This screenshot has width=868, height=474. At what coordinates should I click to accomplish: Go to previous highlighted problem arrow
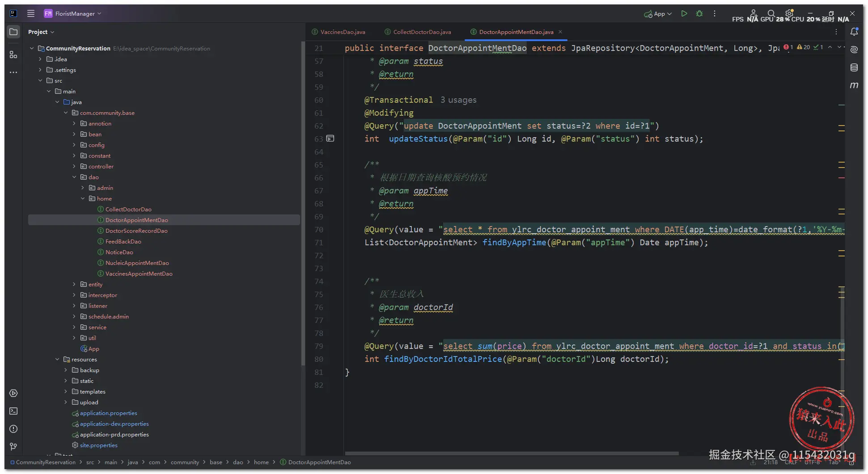point(830,47)
